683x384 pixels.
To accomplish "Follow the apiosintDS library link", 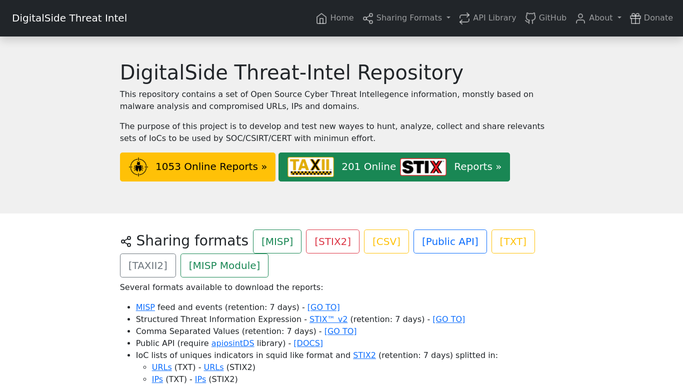I will [x=233, y=344].
